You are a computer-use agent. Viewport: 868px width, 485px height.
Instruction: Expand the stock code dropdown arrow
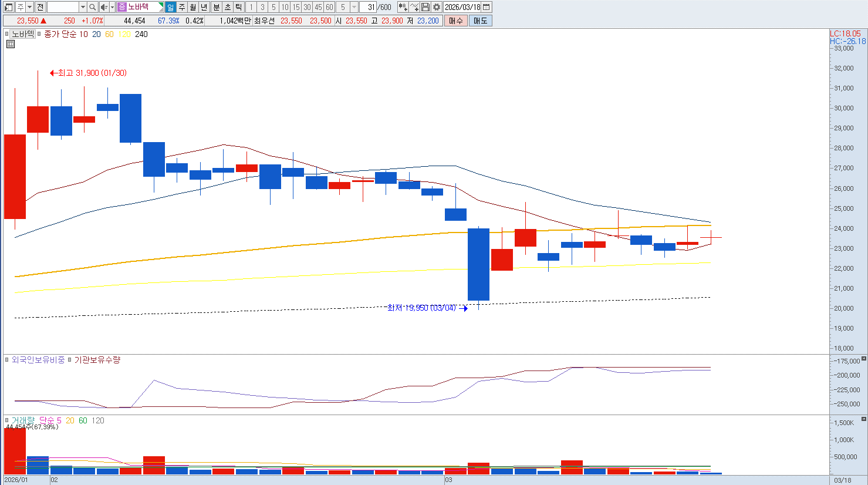(83, 7)
